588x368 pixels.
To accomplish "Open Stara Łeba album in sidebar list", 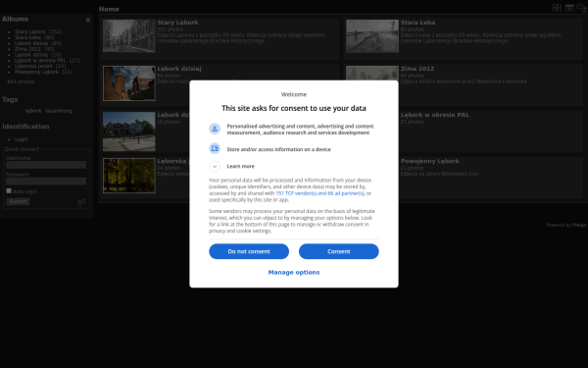I will [27, 37].
